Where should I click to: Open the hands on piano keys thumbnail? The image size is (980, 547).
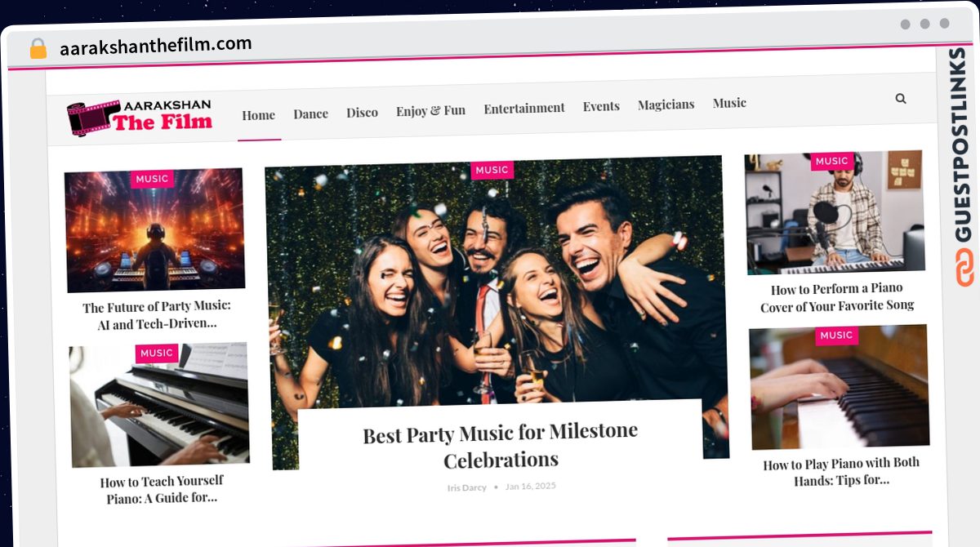point(840,387)
